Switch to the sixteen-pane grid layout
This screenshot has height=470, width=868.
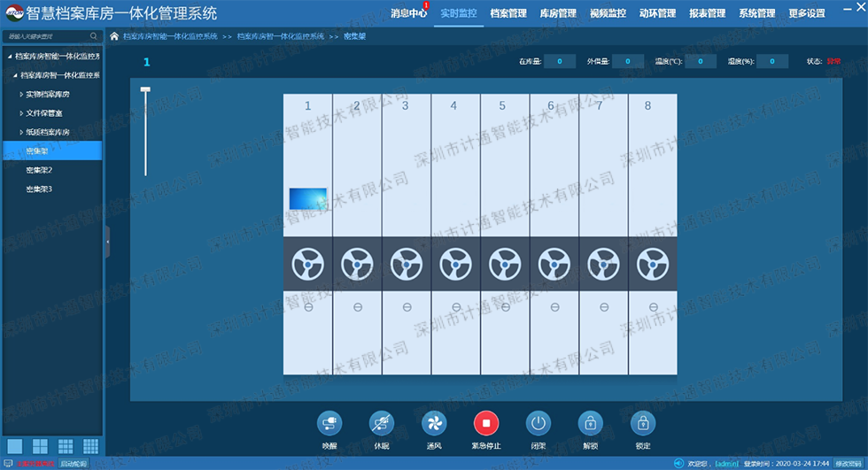coord(90,446)
